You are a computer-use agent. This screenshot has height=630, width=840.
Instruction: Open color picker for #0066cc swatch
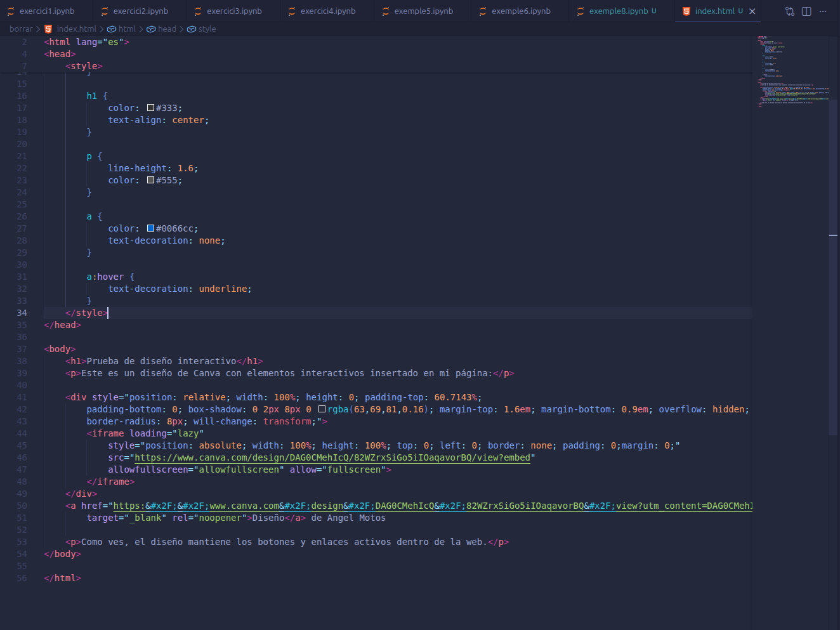click(x=150, y=228)
